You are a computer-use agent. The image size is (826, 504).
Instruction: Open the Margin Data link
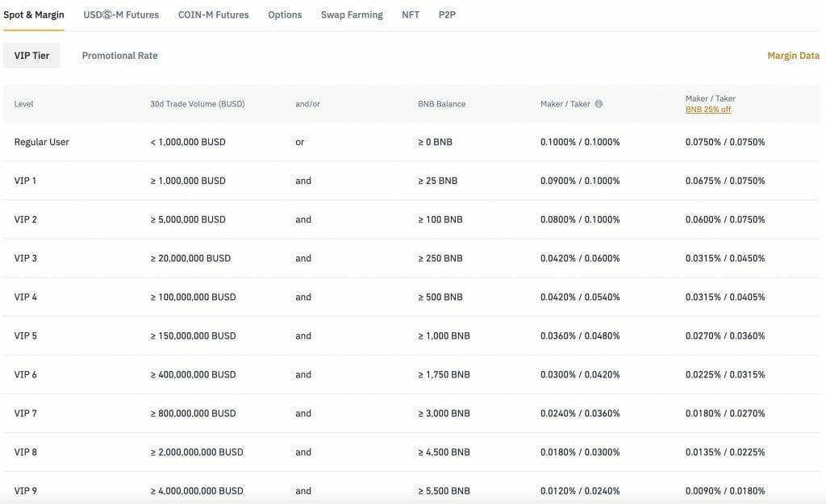coord(794,56)
